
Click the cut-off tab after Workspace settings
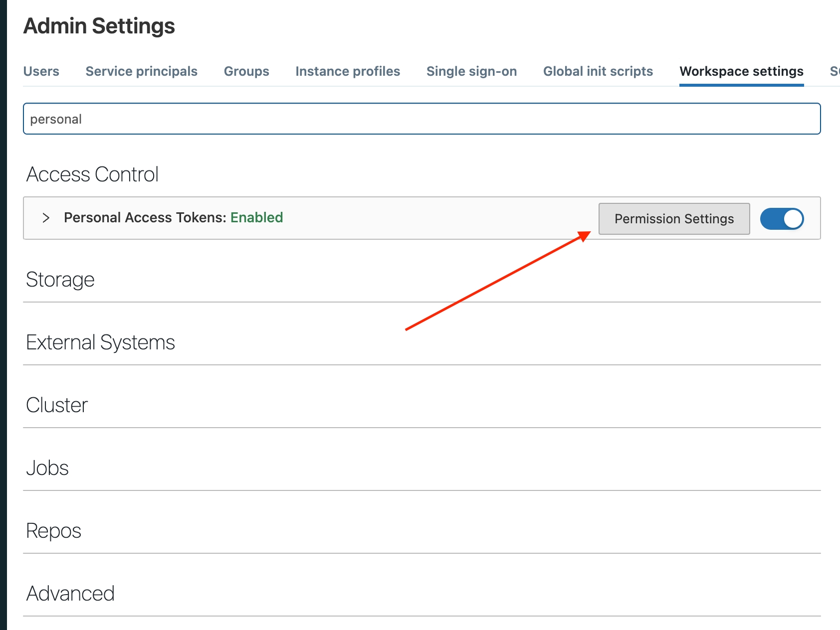(x=834, y=71)
